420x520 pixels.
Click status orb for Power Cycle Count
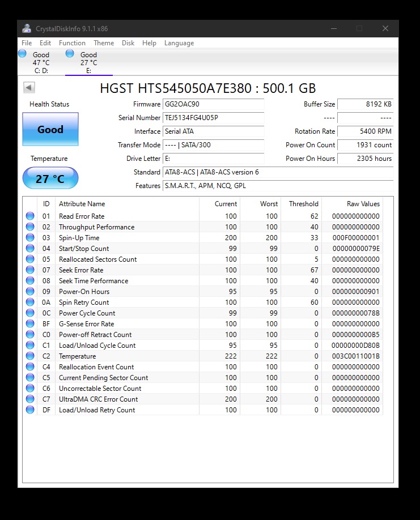click(x=30, y=313)
